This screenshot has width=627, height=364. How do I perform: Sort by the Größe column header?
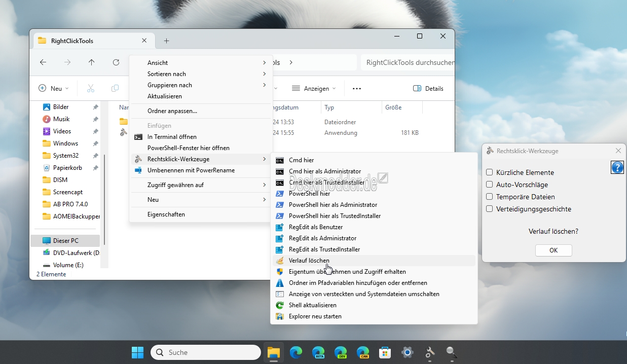click(402, 107)
